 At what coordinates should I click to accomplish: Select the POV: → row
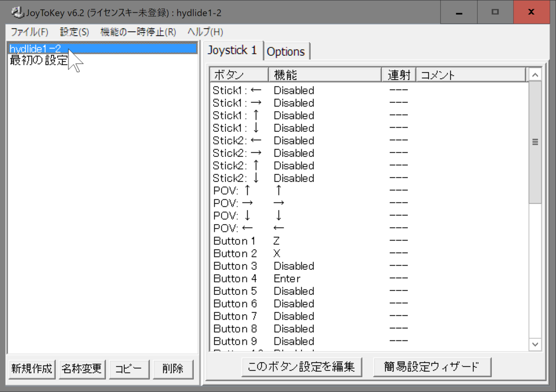pyautogui.click(x=369, y=204)
